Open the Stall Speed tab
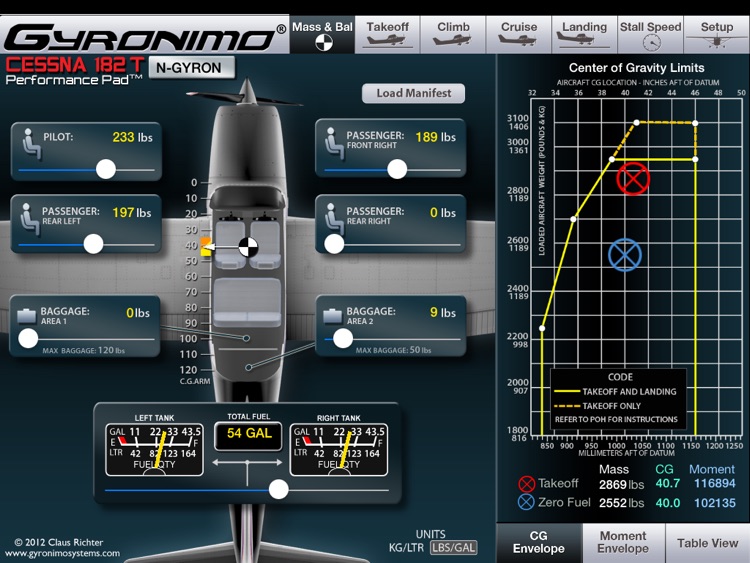750x563 pixels. [x=651, y=34]
